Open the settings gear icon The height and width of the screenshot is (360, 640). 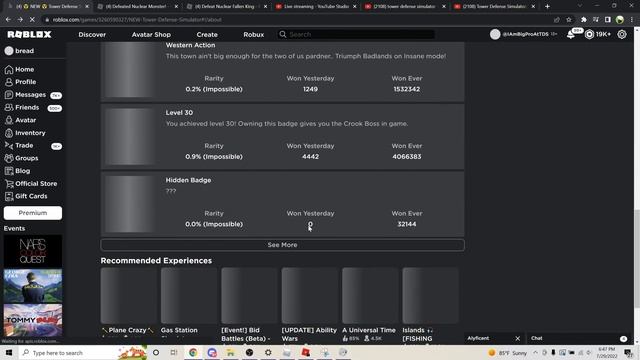coord(622,35)
